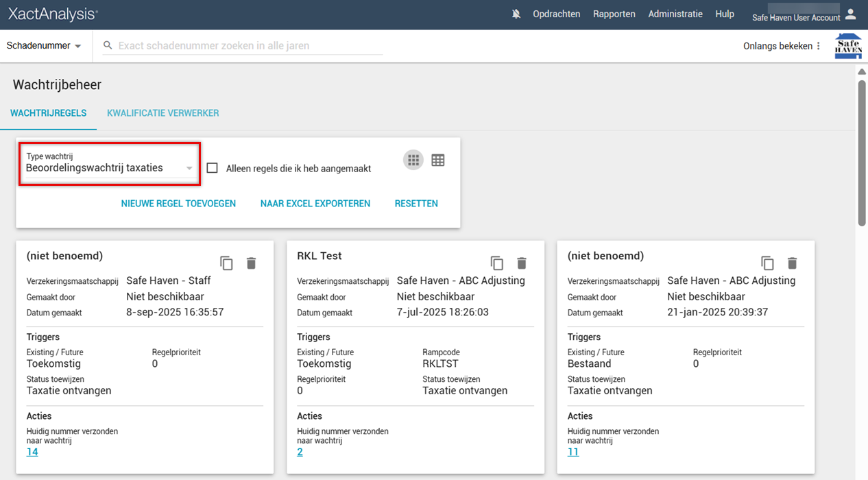868x480 pixels.
Task: Enable 'Alleen regels die ik heb aangemaakt'
Action: tap(213, 168)
